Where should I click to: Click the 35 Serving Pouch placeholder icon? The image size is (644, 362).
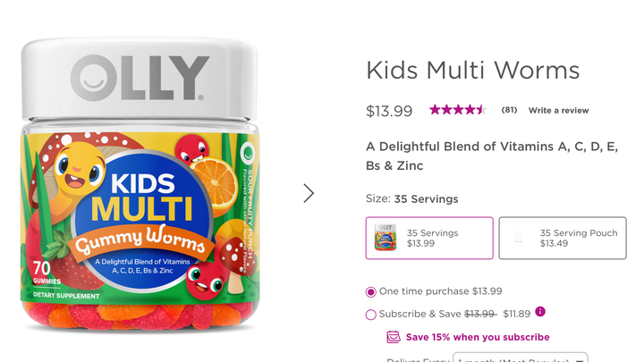519,238
